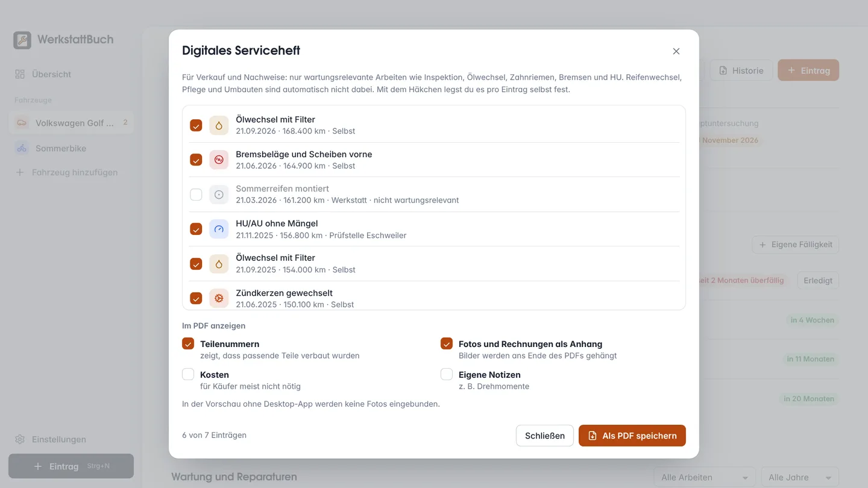The image size is (868, 488).
Task: Click the 2 Monaten überfällig badge
Action: coord(743,280)
